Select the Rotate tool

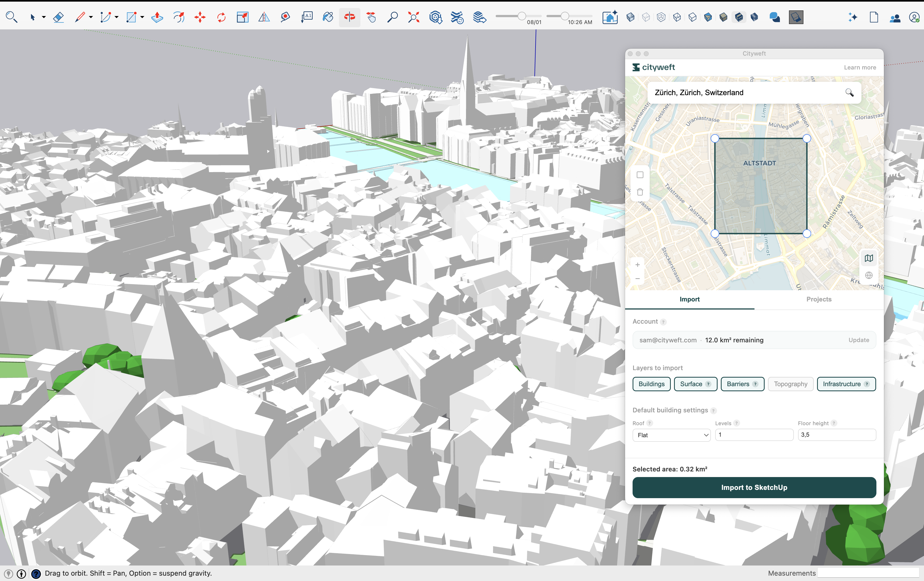point(221,17)
